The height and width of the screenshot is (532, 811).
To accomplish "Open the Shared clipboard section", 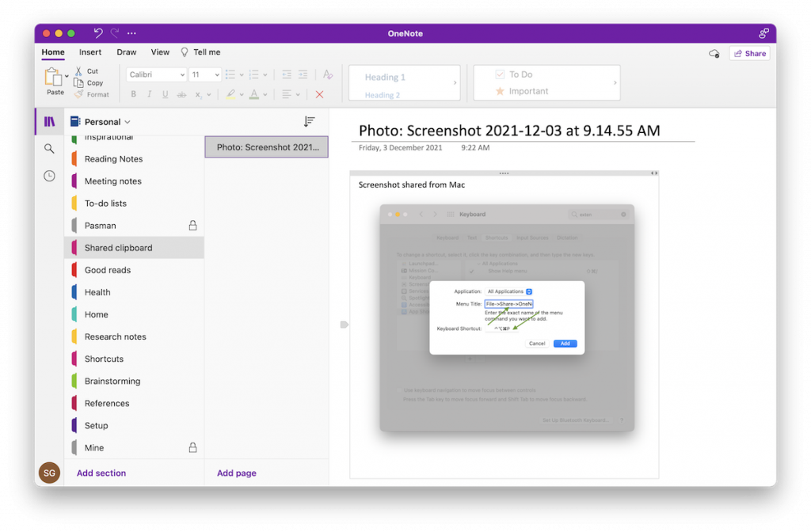I will [134, 248].
